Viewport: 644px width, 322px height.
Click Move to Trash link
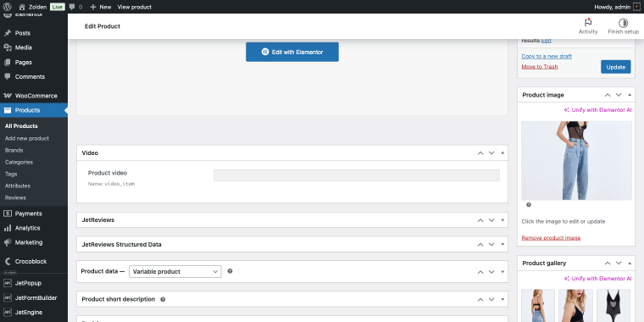tap(540, 67)
